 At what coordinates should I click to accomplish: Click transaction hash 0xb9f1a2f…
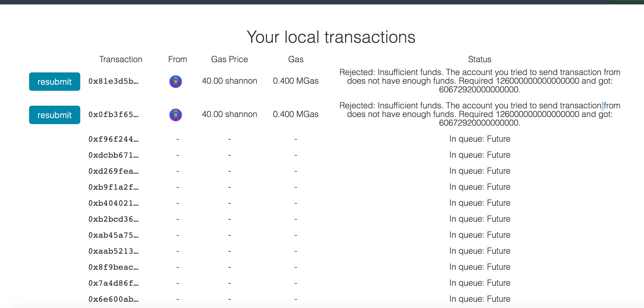113,187
